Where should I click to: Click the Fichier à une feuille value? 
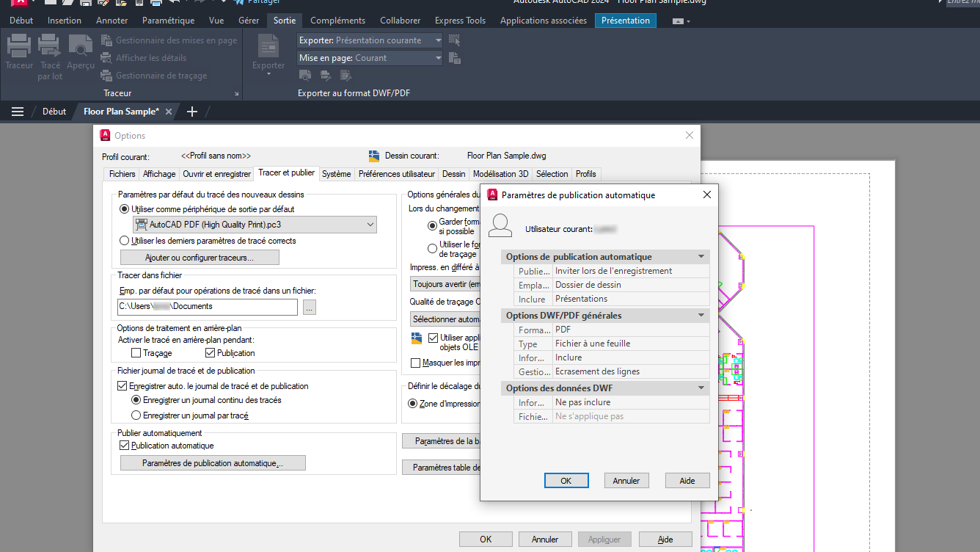(631, 344)
